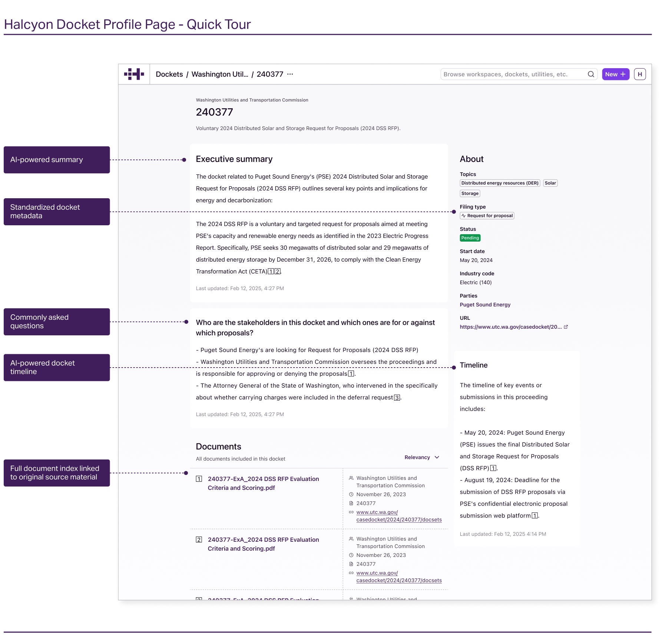Click the Pending status badge

tap(470, 238)
